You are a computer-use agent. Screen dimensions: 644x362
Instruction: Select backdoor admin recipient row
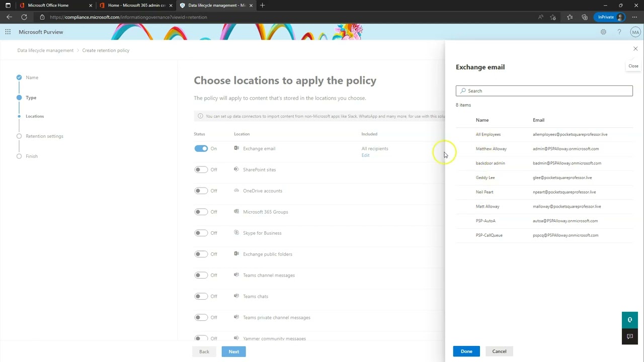544,163
